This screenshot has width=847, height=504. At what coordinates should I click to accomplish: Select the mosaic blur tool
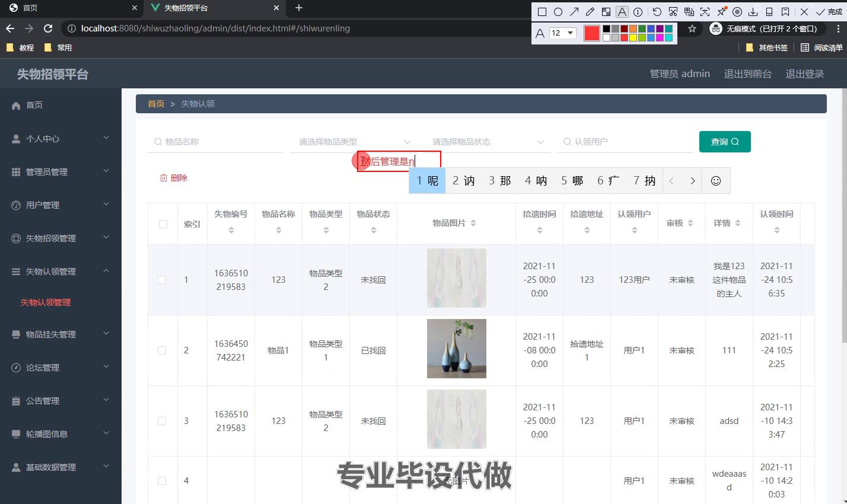click(606, 12)
